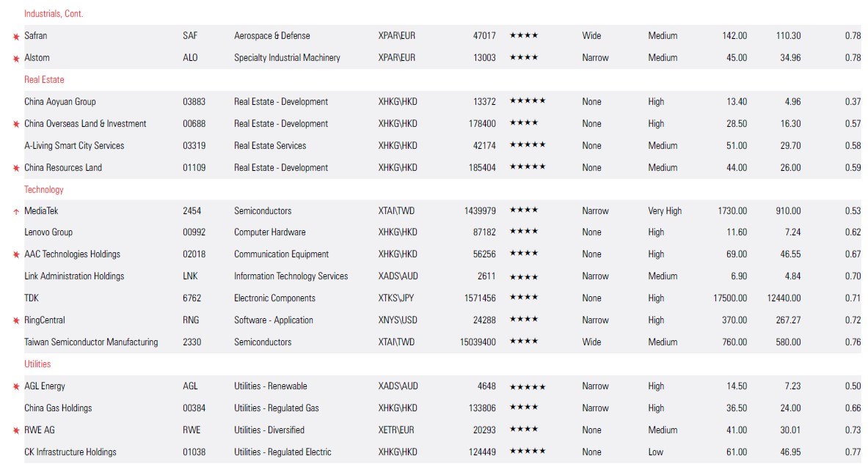Click red marker beside AAC Technologies Holdings
Screen dimensions: 868x464
pyautogui.click(x=15, y=254)
